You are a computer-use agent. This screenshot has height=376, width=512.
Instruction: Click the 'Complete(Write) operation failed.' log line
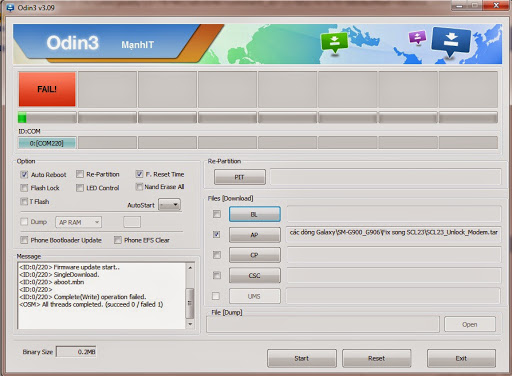click(83, 297)
